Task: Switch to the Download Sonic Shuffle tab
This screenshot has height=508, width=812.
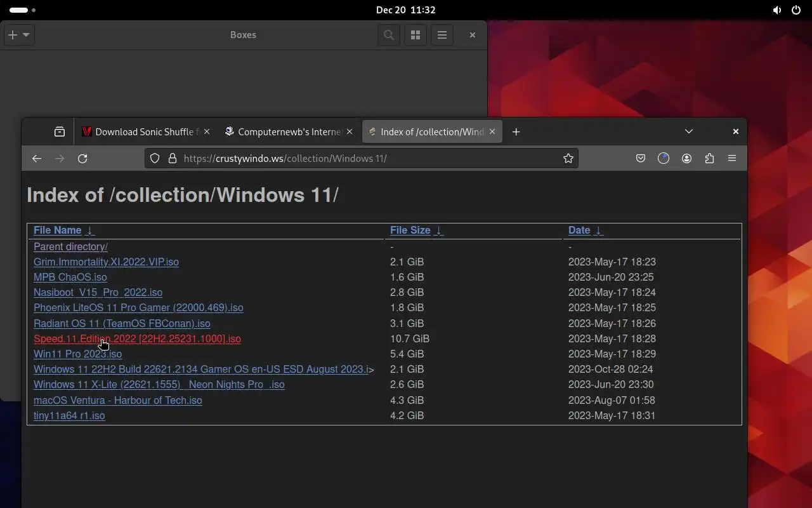Action: (x=146, y=131)
